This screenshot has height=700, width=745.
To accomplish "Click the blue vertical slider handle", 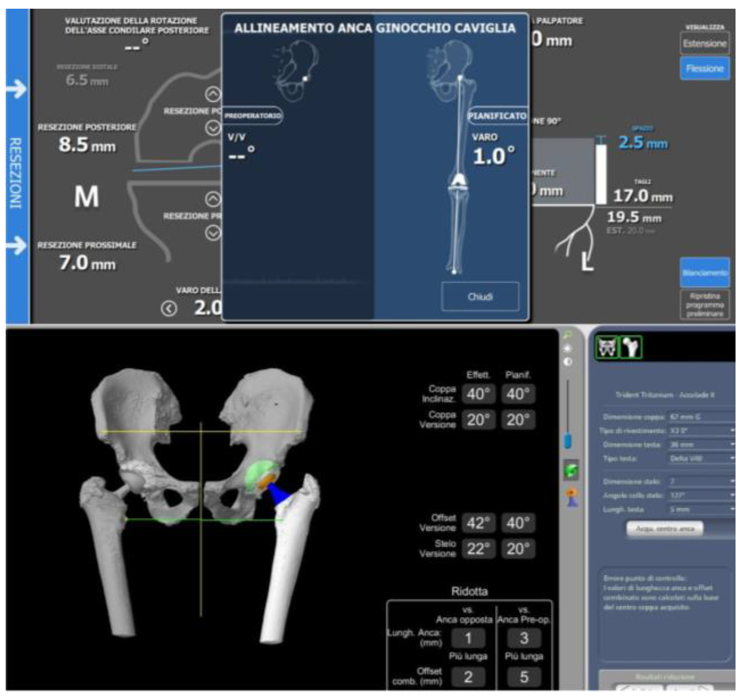I will coord(568,441).
